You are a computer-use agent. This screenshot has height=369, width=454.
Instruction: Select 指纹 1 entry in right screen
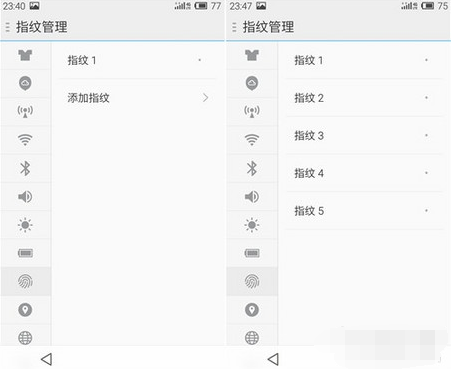308,60
